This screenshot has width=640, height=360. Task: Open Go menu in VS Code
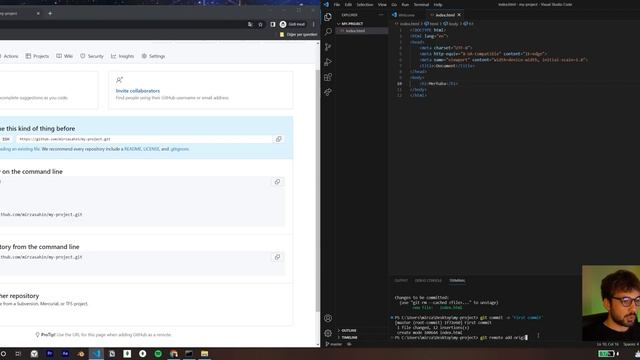pos(394,4)
